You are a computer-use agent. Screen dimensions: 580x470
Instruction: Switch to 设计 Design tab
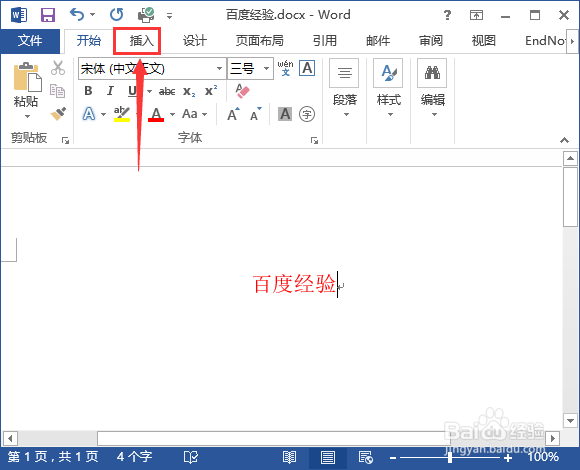point(195,40)
